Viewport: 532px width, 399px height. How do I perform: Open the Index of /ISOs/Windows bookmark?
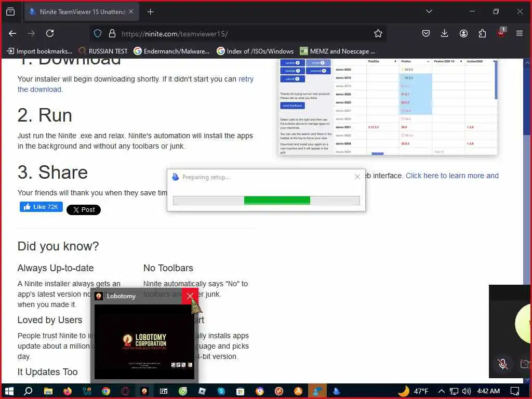[255, 51]
